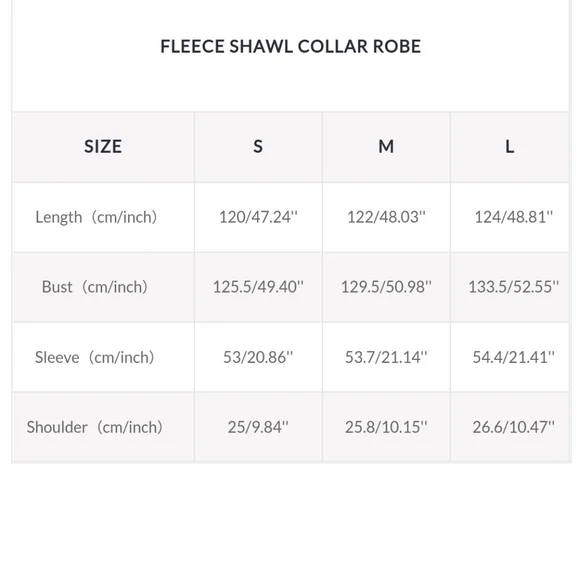The image size is (580, 579).
Task: Click the 124/48.81" length value
Action: coord(513,217)
